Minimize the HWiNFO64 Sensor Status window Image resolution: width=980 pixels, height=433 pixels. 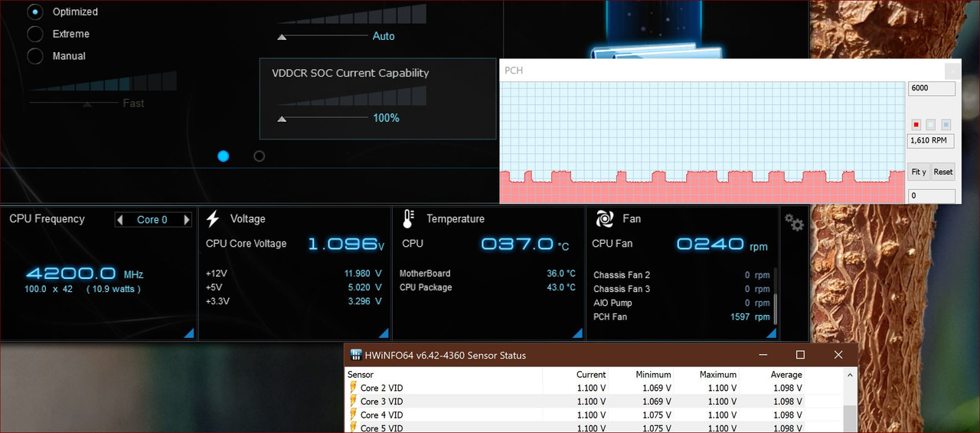(763, 355)
